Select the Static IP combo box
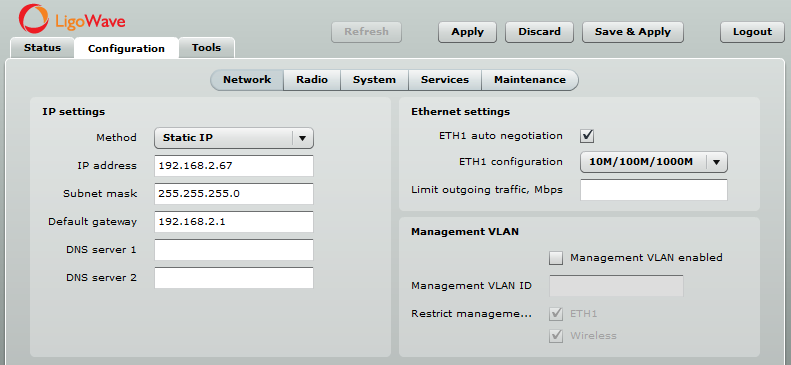791x365 pixels. click(234, 138)
